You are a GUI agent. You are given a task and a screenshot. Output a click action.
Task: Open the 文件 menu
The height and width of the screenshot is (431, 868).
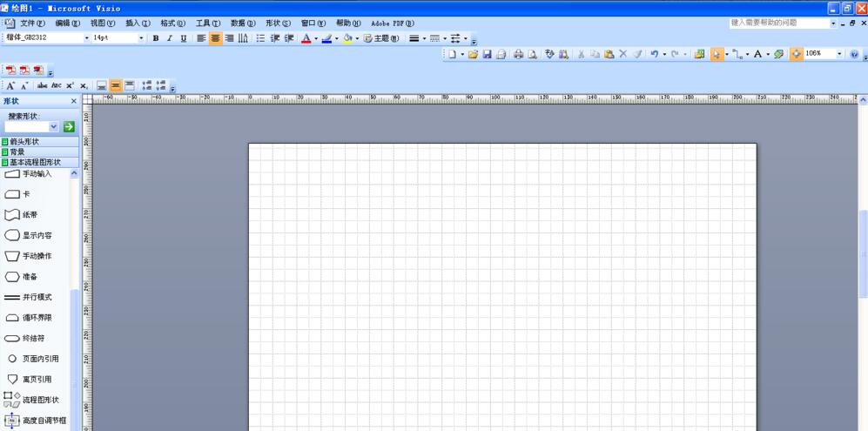point(33,24)
